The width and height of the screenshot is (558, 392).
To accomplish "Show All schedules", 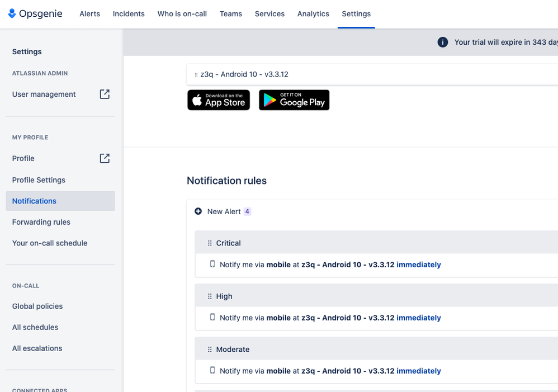I will tap(35, 327).
